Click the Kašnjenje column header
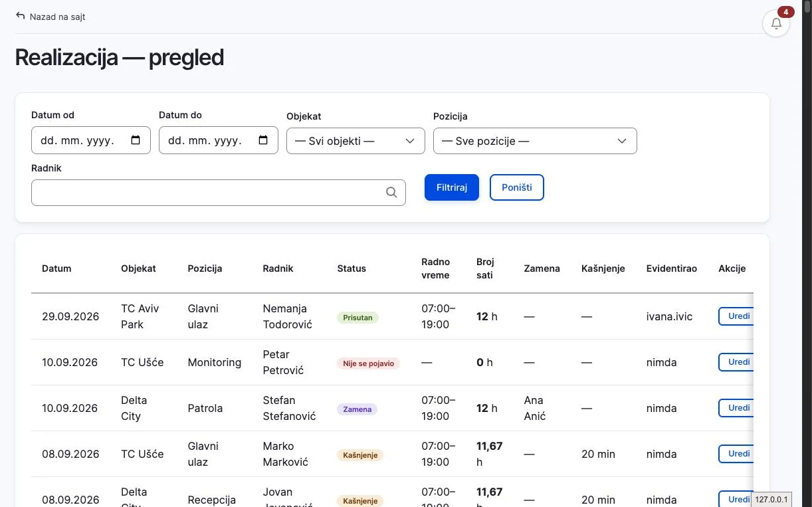The image size is (812, 507). coord(603,268)
